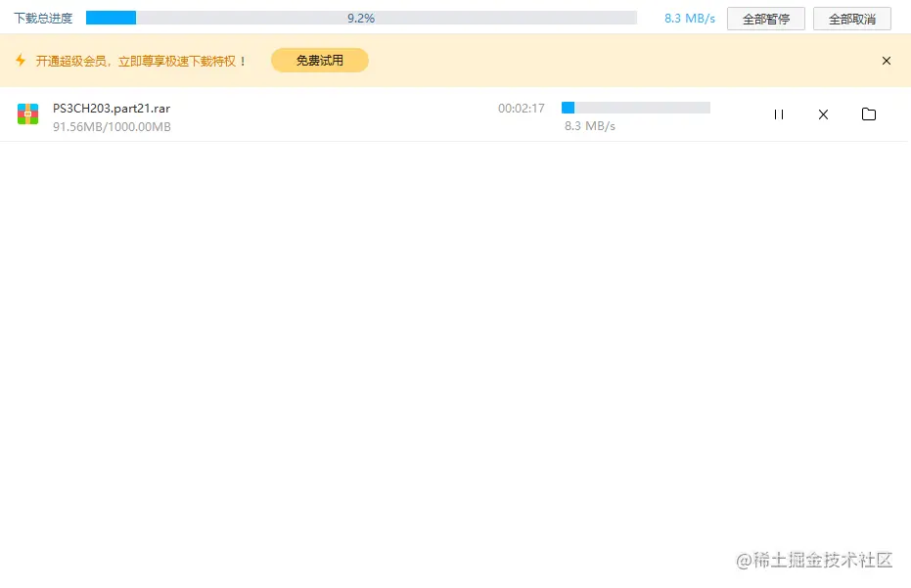Image resolution: width=911 pixels, height=588 pixels.
Task: Click the 免费试用 button
Action: 320,61
